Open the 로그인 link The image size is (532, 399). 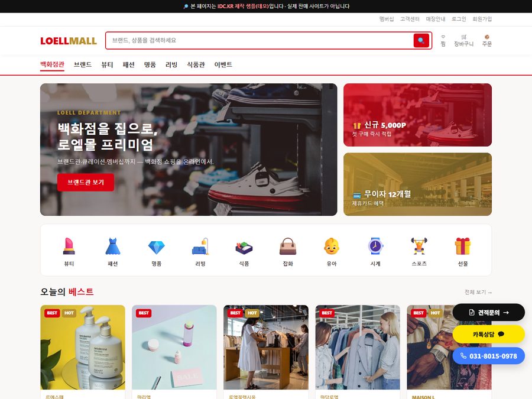459,19
